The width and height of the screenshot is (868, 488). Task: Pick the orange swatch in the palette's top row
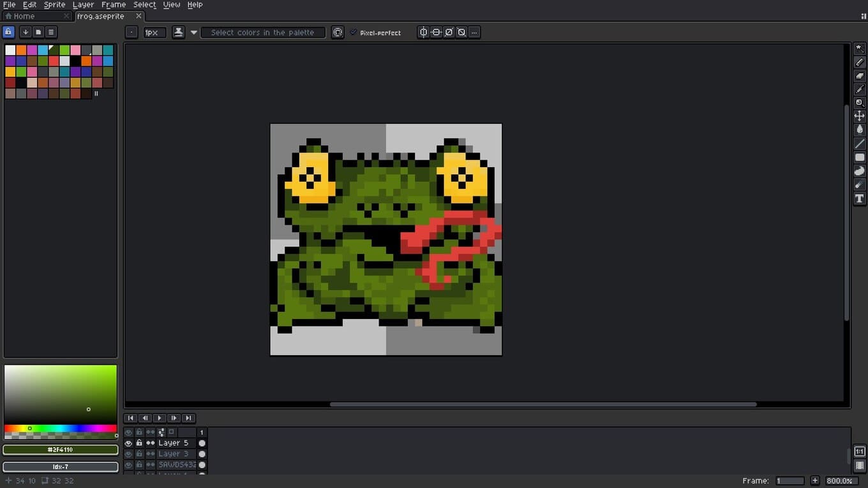click(x=21, y=50)
